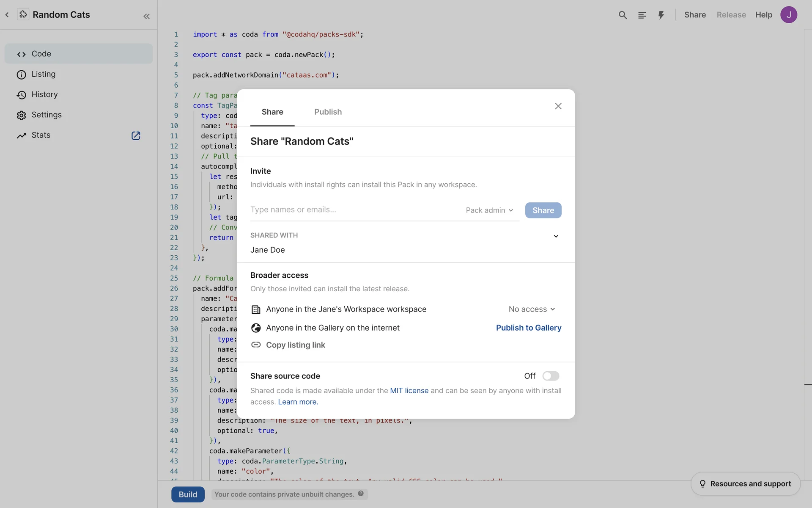Expand the Shared With list chevron

pos(556,236)
